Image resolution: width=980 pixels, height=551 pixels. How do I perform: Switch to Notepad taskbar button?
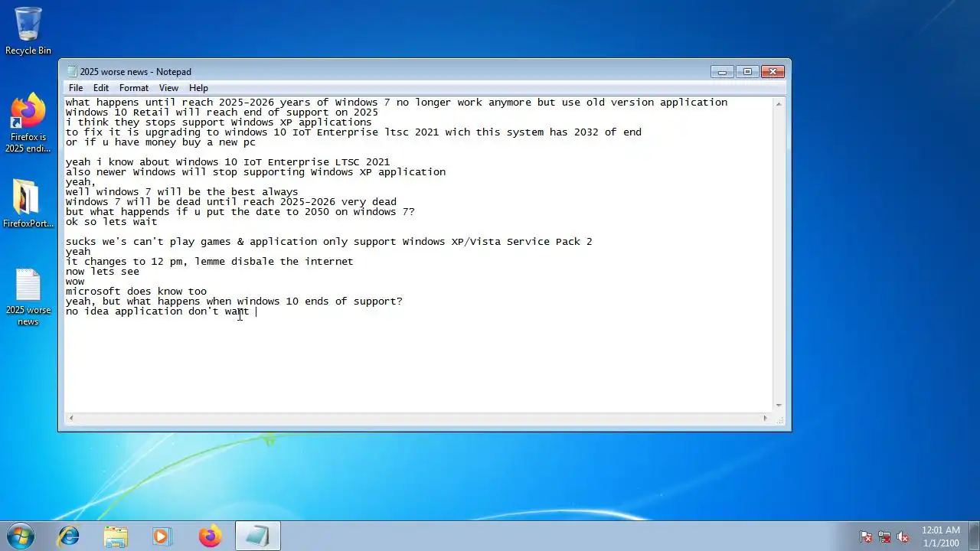pyautogui.click(x=257, y=536)
